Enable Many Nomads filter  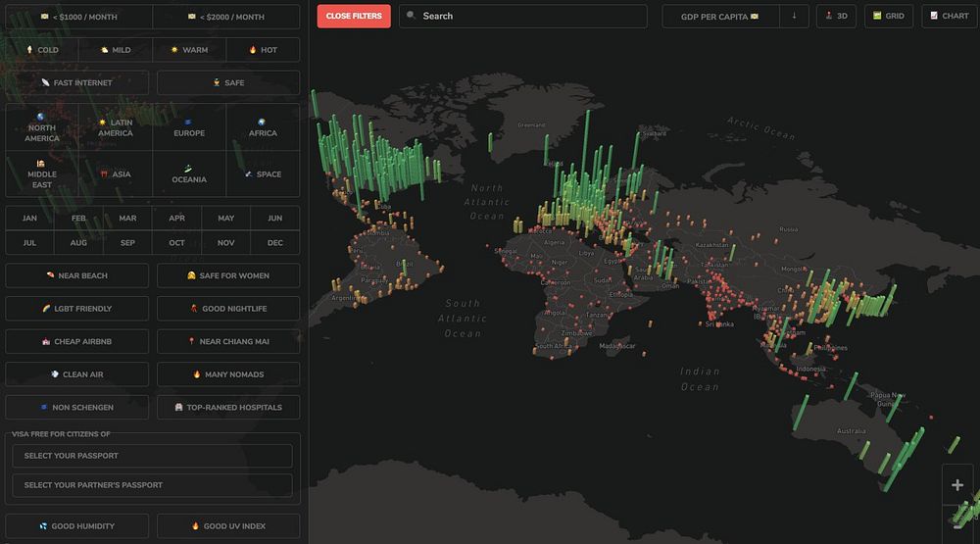228,374
